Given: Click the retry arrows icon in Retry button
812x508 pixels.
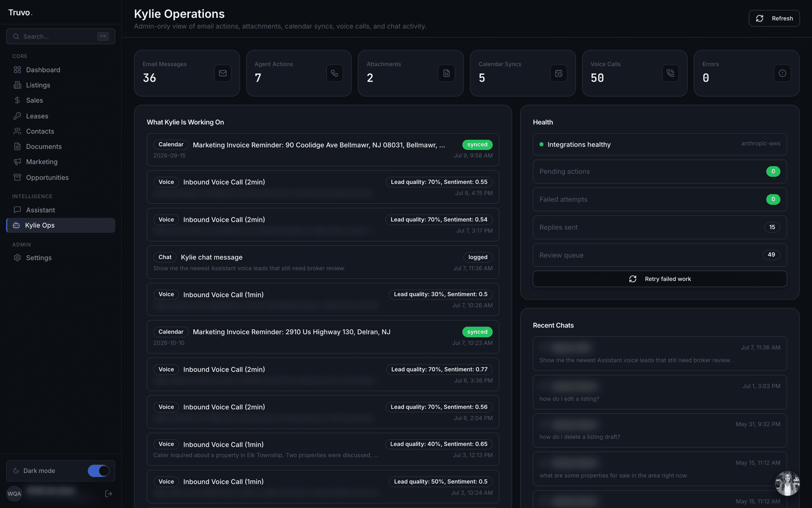Looking at the screenshot, I should coord(633,279).
